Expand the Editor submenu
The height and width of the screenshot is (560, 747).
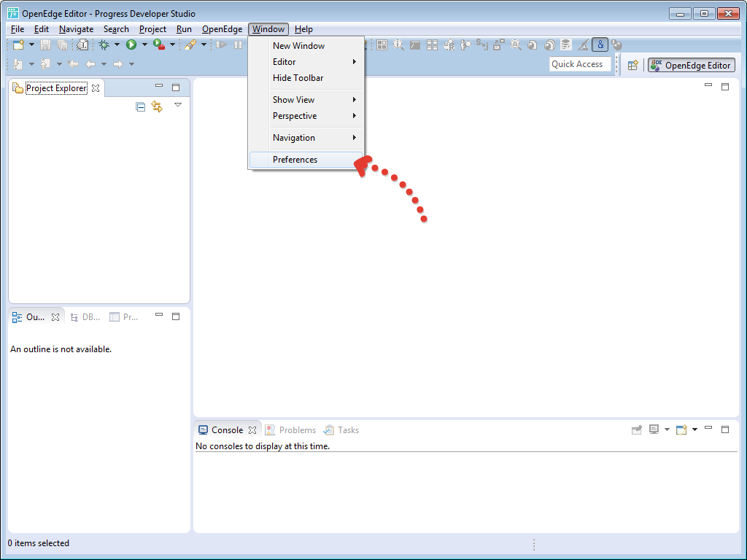[306, 62]
